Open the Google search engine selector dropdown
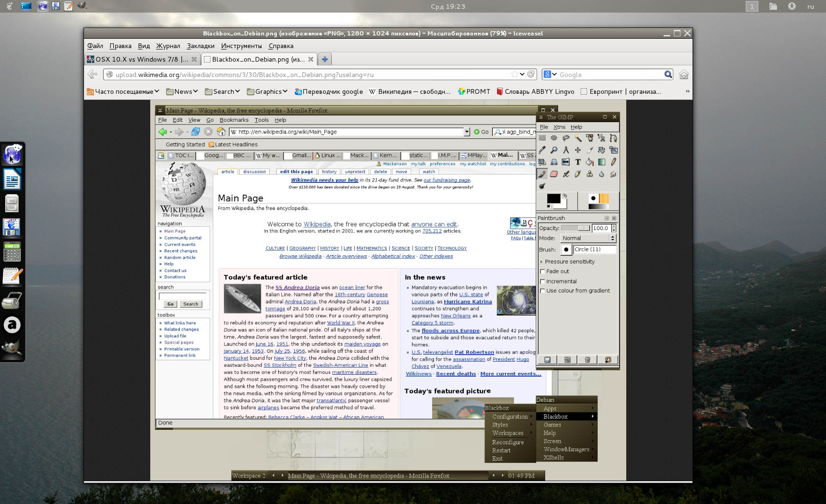Image resolution: width=826 pixels, height=504 pixels. pyautogui.click(x=551, y=74)
